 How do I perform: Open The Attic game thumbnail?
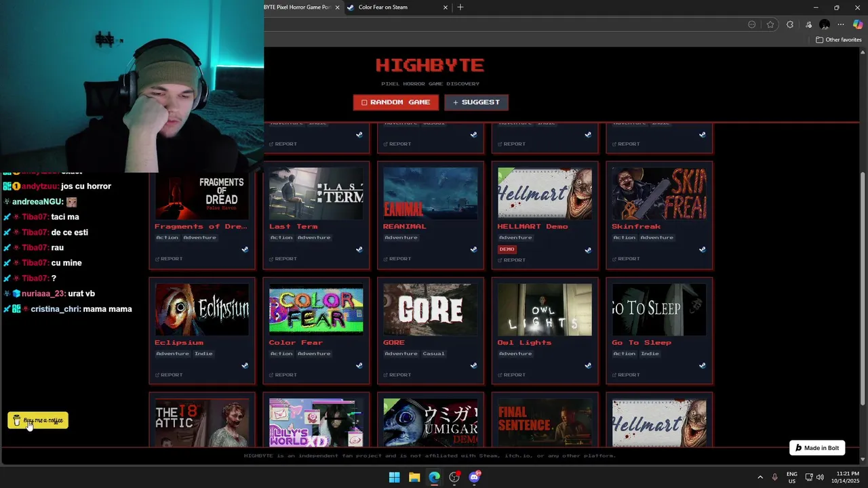(202, 422)
